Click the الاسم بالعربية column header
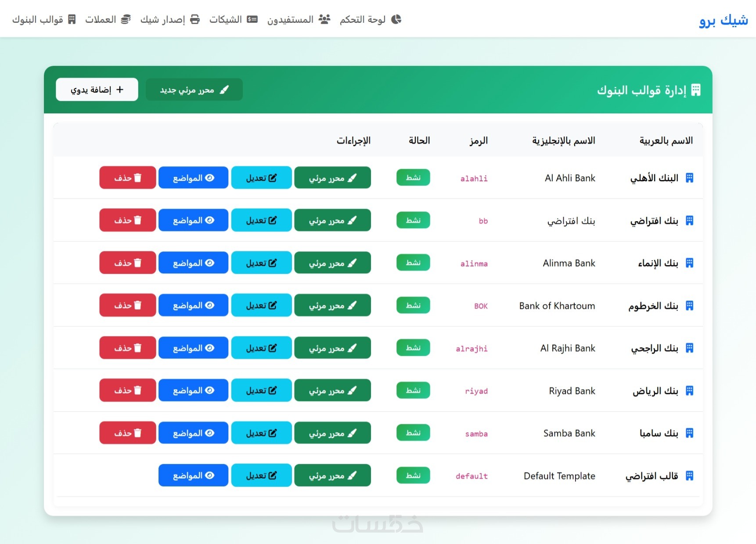 tap(666, 140)
